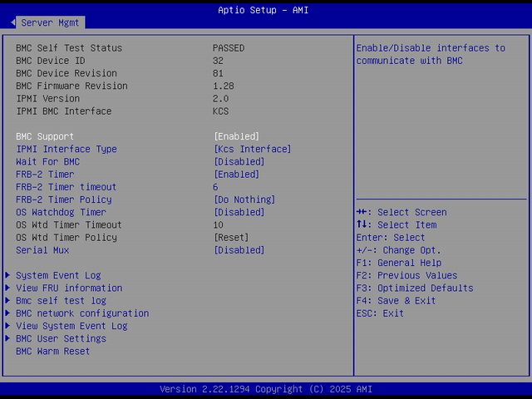Expand arrow next to Bmc self test log

[7, 300]
